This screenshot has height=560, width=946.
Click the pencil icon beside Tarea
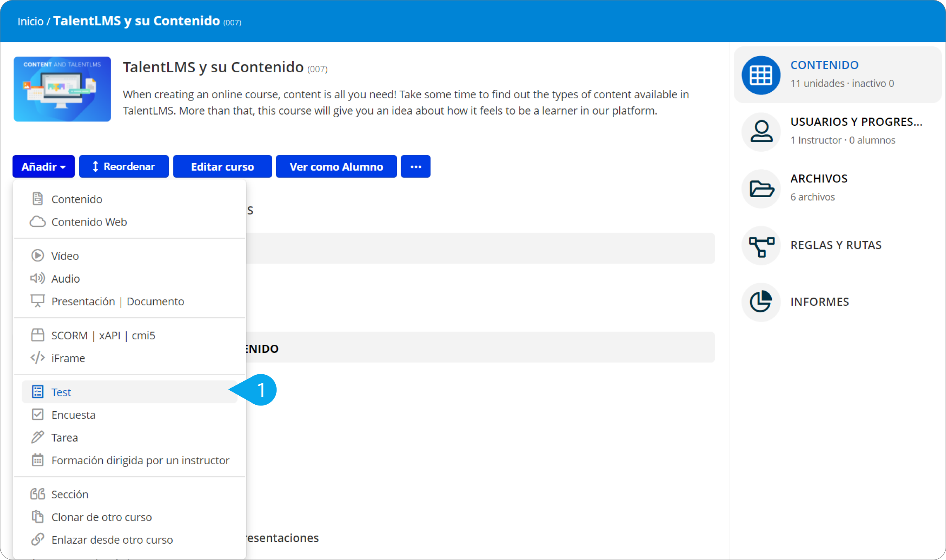point(37,437)
